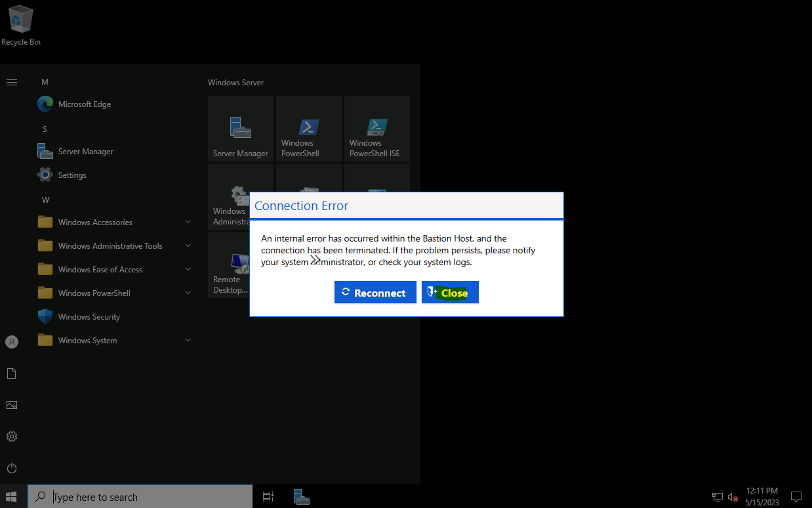Open Documents from Start sidebar icon
This screenshot has height=508, width=812.
11,373
